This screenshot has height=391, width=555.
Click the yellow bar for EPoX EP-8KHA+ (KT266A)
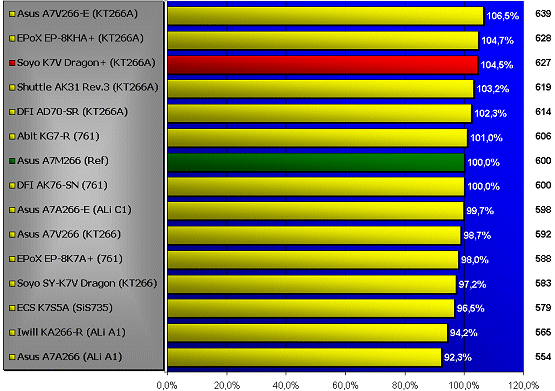click(x=323, y=40)
